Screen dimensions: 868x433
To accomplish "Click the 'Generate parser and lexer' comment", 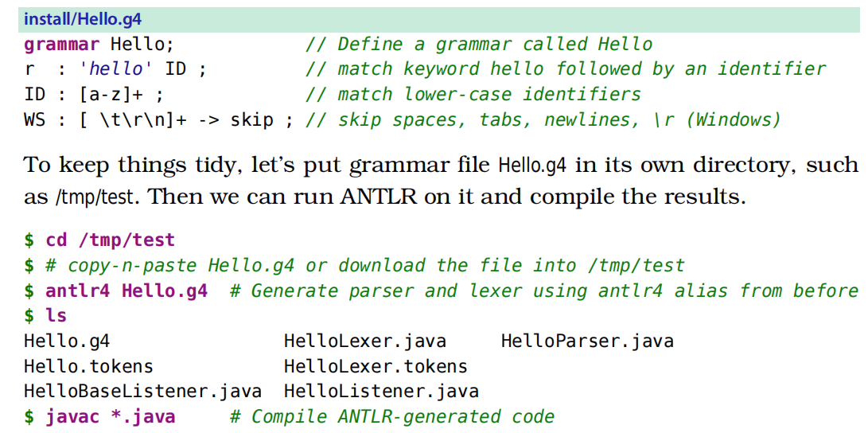I will pos(544,291).
